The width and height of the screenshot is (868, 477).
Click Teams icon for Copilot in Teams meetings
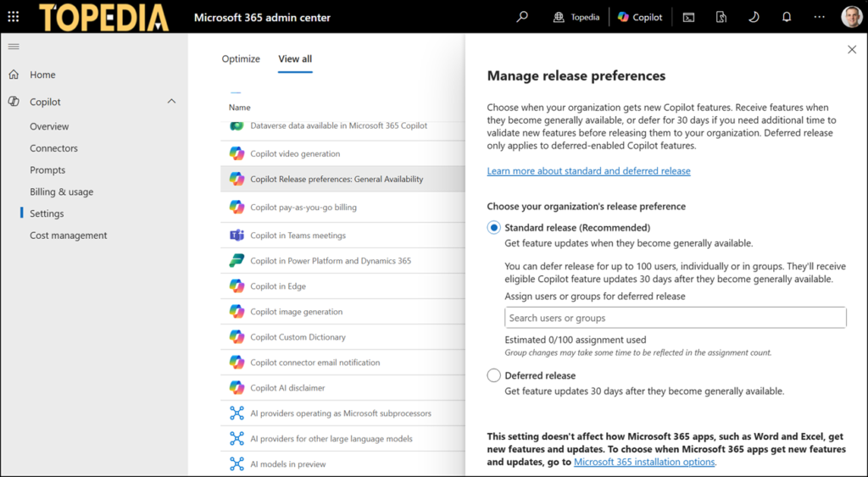tap(237, 236)
